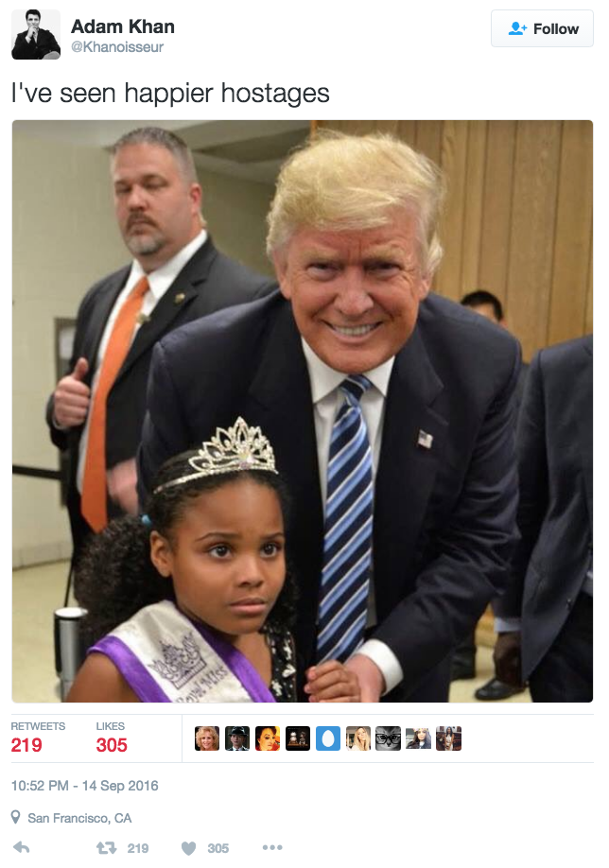Open the first liker's avatar
The width and height of the screenshot is (609, 868).
pos(207,738)
